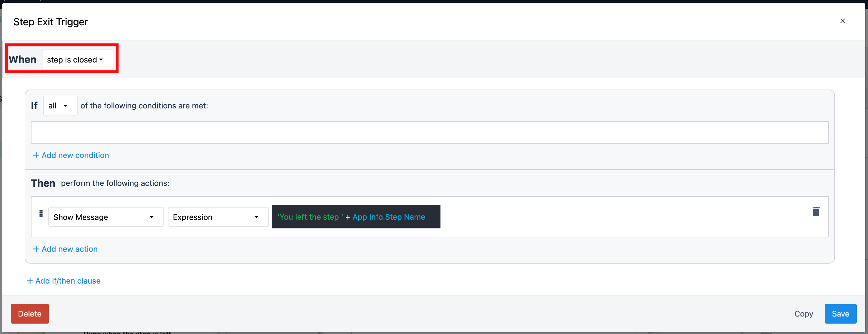The width and height of the screenshot is (868, 334).
Task: Click the expression text input field
Action: pos(356,217)
